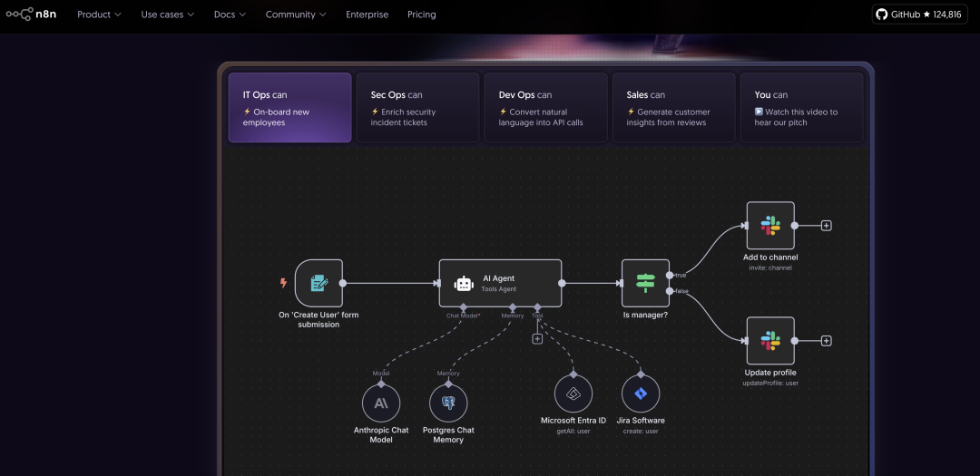
Task: Expand the Community menu
Action: 296,15
